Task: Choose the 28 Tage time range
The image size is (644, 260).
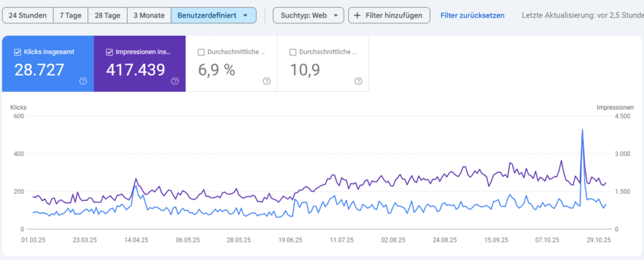Action: (x=107, y=15)
